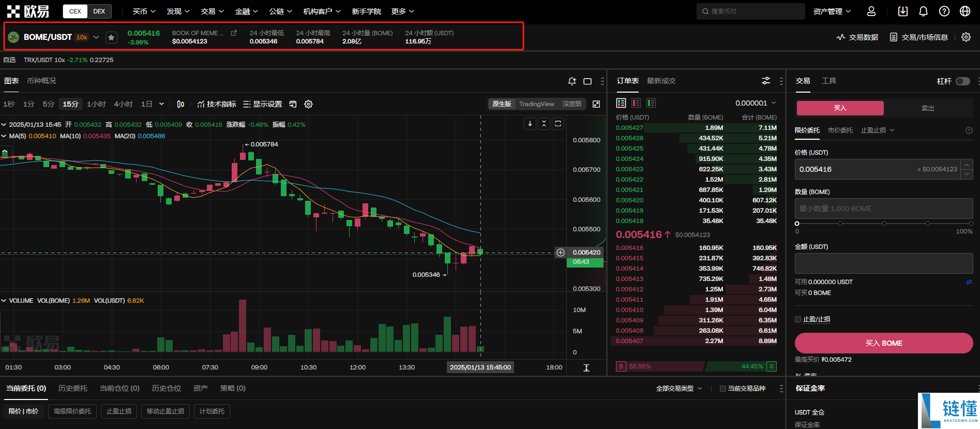This screenshot has width=980, height=429.
Task: Expand the BOME/USDT pair selector
Action: pos(96,37)
